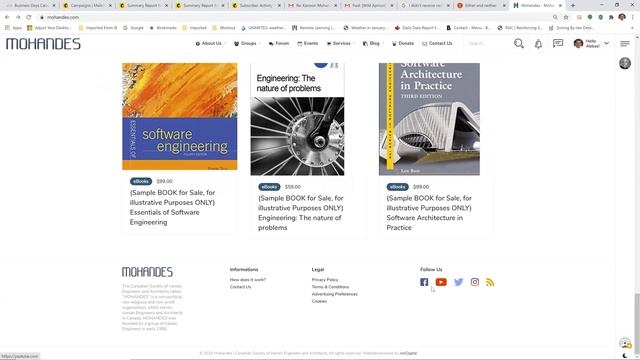This screenshot has height=360, width=640.
Task: Open Software Architecture in Practice title link
Action: [429, 213]
